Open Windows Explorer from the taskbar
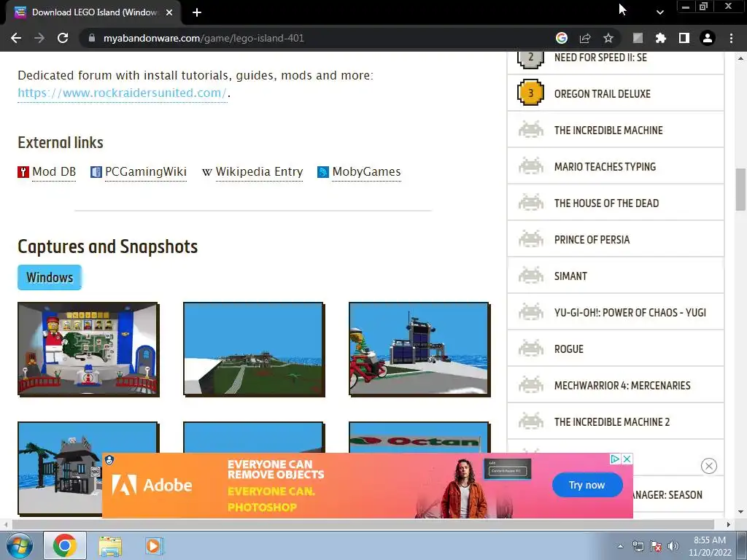 110,546
